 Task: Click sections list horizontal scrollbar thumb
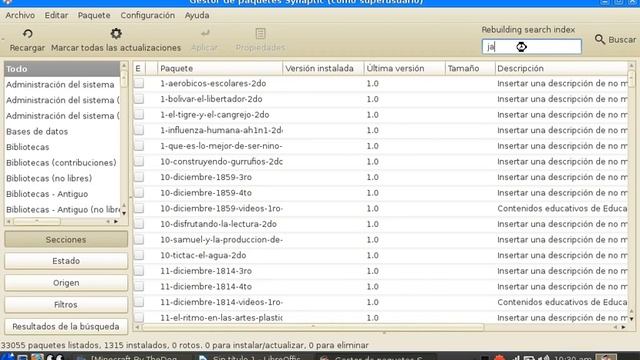point(37,221)
